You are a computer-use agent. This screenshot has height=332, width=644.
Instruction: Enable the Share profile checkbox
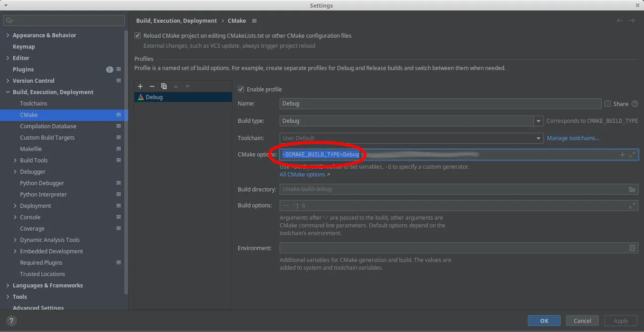pos(607,104)
